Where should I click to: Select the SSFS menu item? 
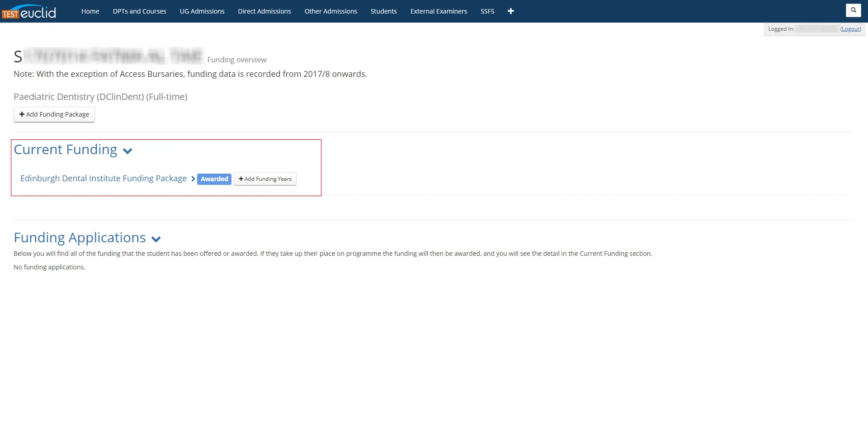point(487,11)
